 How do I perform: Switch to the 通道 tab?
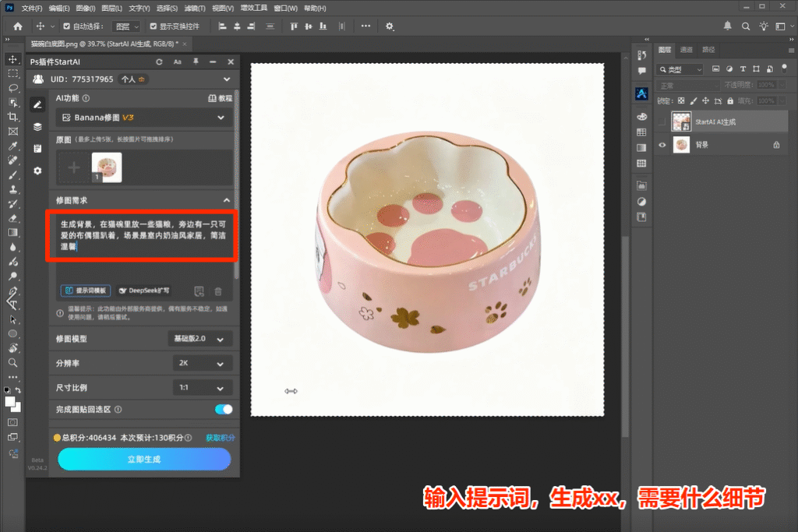point(686,50)
